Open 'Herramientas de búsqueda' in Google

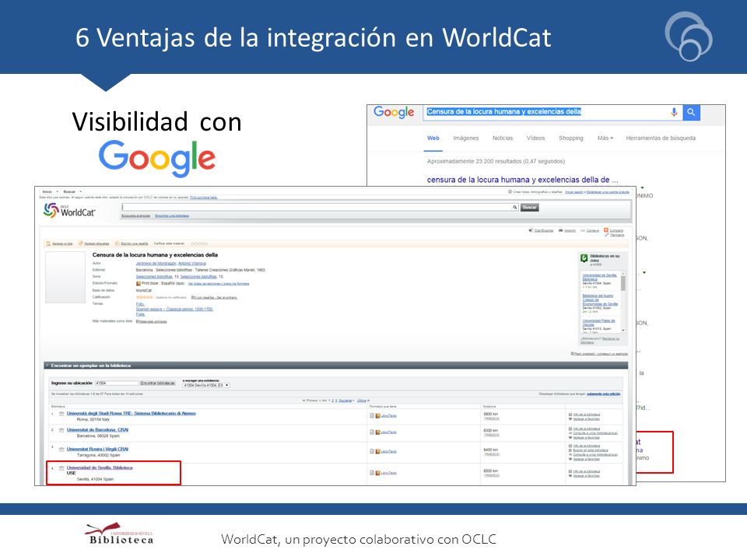pos(661,138)
